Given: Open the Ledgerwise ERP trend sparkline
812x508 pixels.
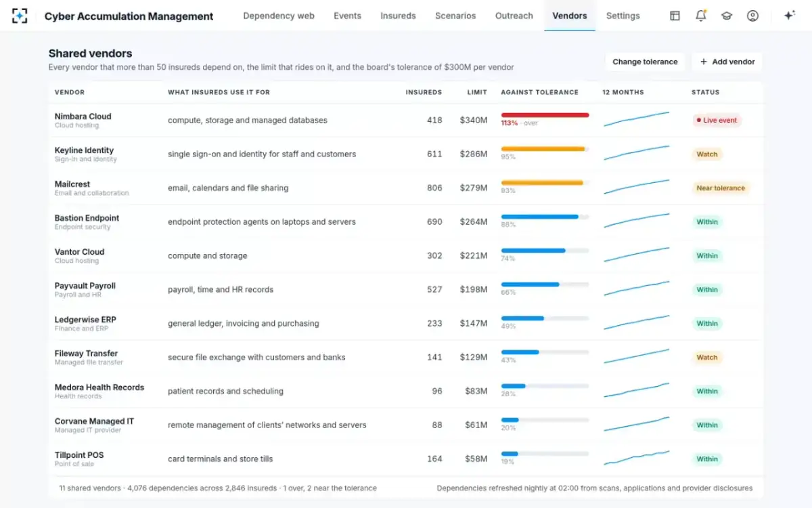Looking at the screenshot, I should pos(636,322).
